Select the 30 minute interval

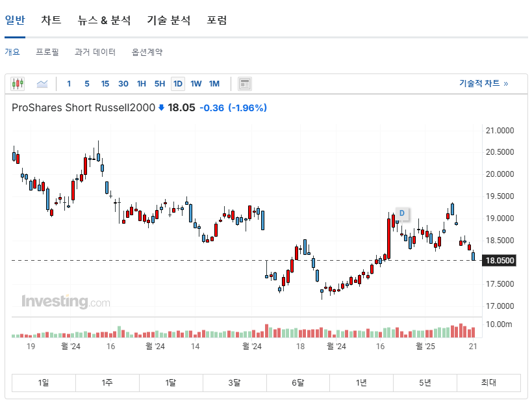click(x=123, y=84)
